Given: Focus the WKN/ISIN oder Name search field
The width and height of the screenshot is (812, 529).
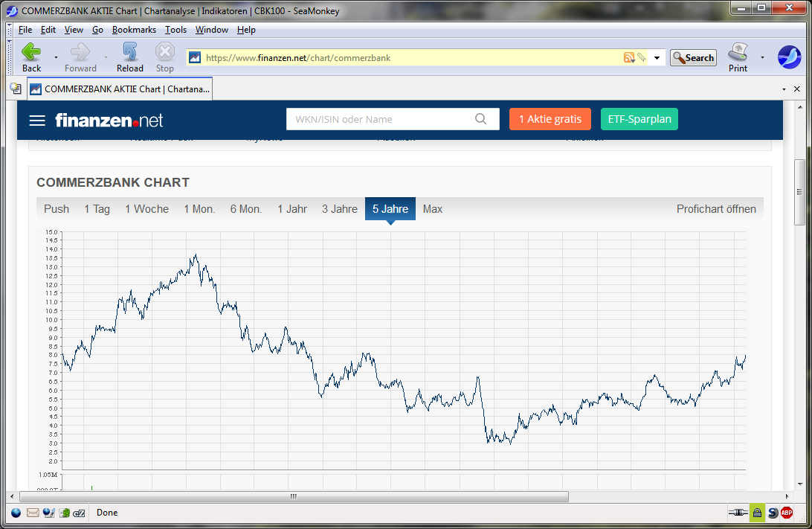Looking at the screenshot, I should (x=393, y=119).
